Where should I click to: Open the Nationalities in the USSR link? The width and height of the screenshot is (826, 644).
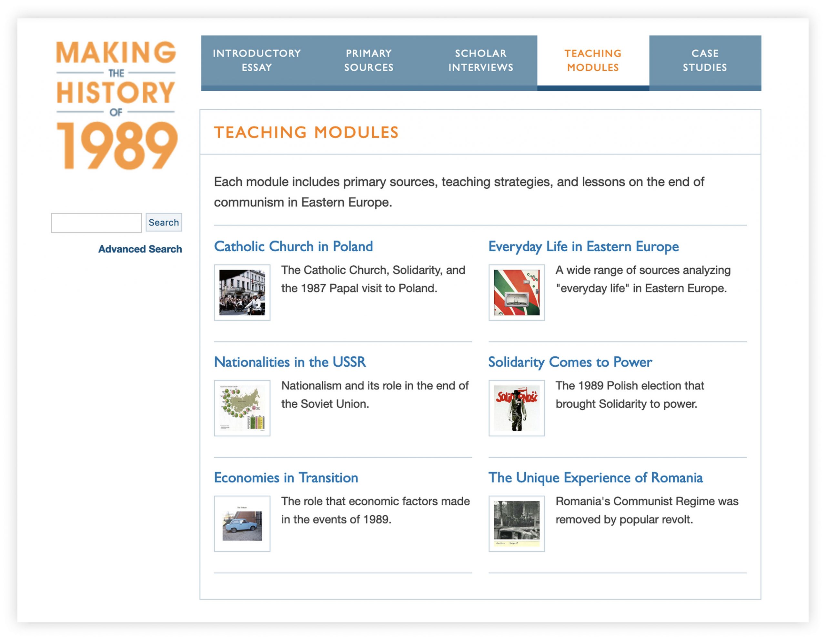tap(290, 362)
